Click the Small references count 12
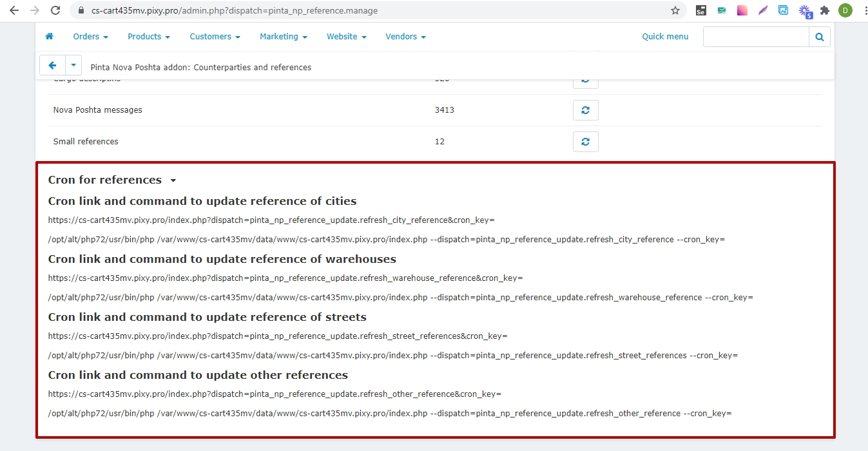 (439, 142)
